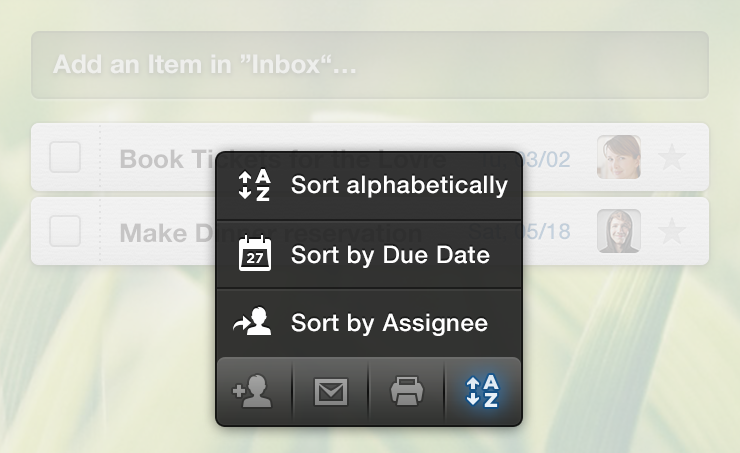
Task: Open the Make Dinner reservation task title
Action: [x=165, y=233]
